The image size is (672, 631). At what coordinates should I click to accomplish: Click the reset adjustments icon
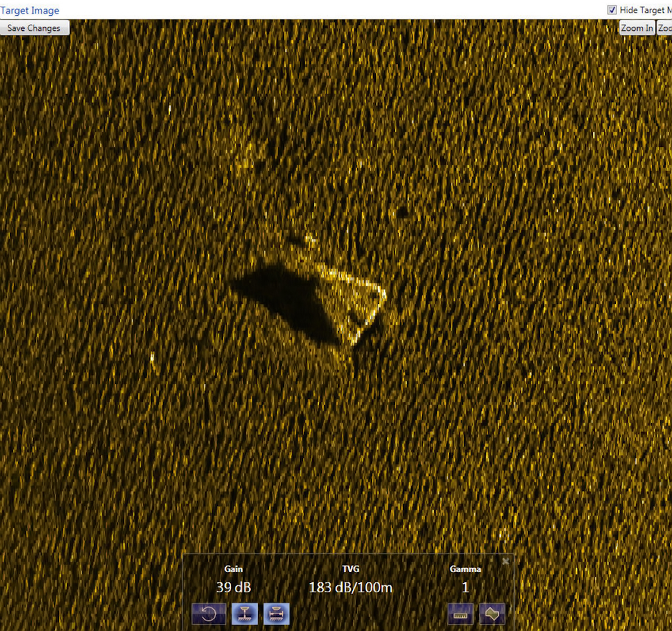pos(209,613)
